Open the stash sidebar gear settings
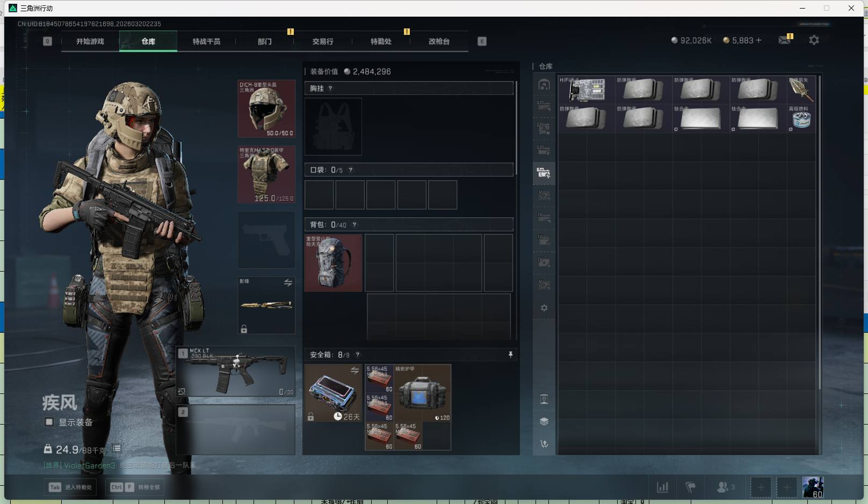 (544, 308)
